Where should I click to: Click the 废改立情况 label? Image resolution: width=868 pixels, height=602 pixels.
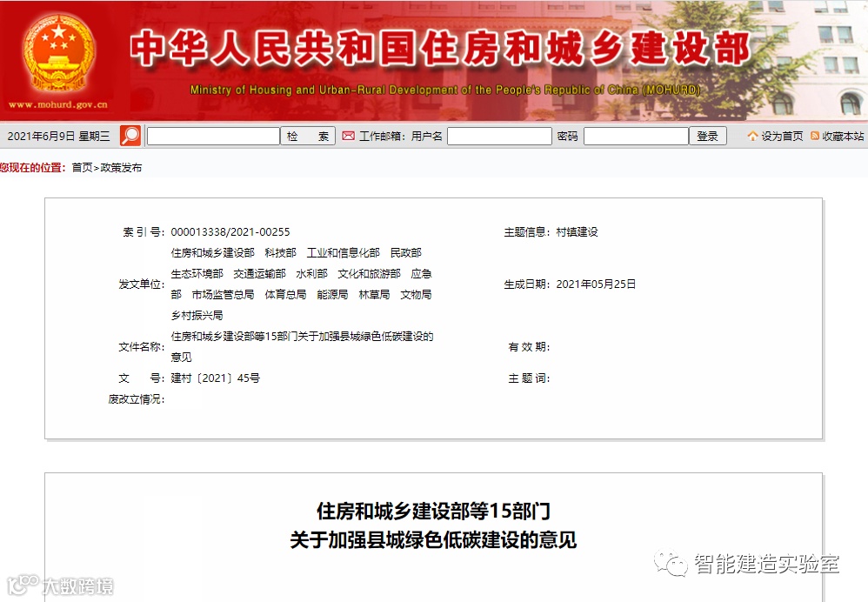coord(137,399)
